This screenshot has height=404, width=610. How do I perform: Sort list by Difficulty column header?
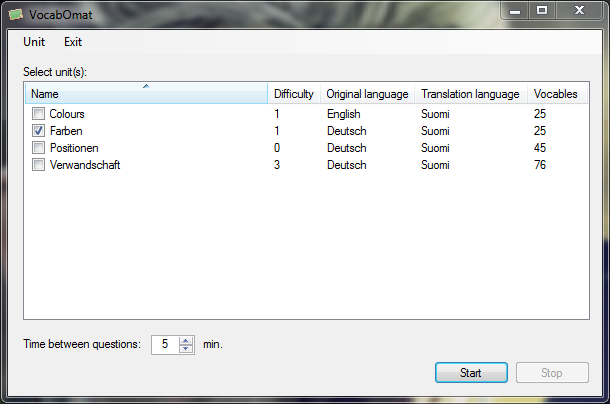294,93
